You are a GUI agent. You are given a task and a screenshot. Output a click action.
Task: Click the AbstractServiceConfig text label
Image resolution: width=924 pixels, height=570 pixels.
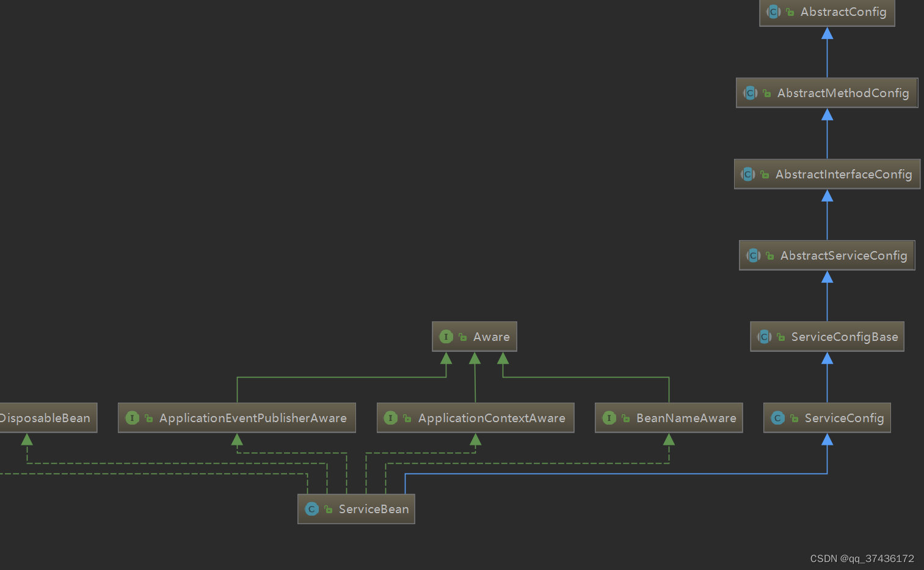pyautogui.click(x=843, y=255)
